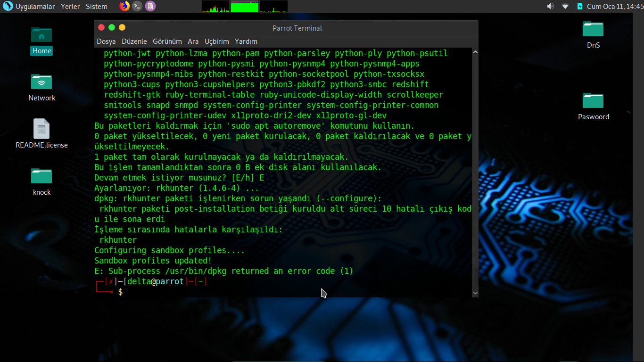Click 'Devam etmek istiyor musunuz?' line
This screenshot has width=644, height=362.
click(179, 178)
